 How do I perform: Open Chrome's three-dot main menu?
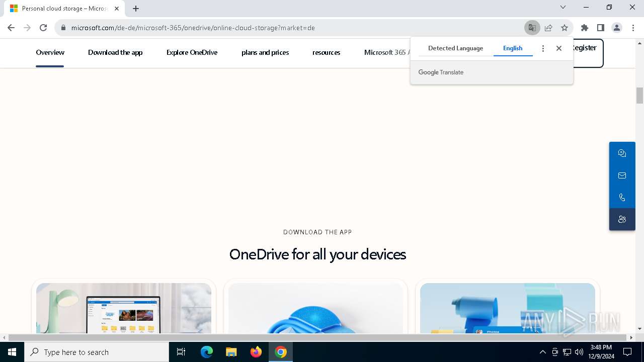click(633, 28)
